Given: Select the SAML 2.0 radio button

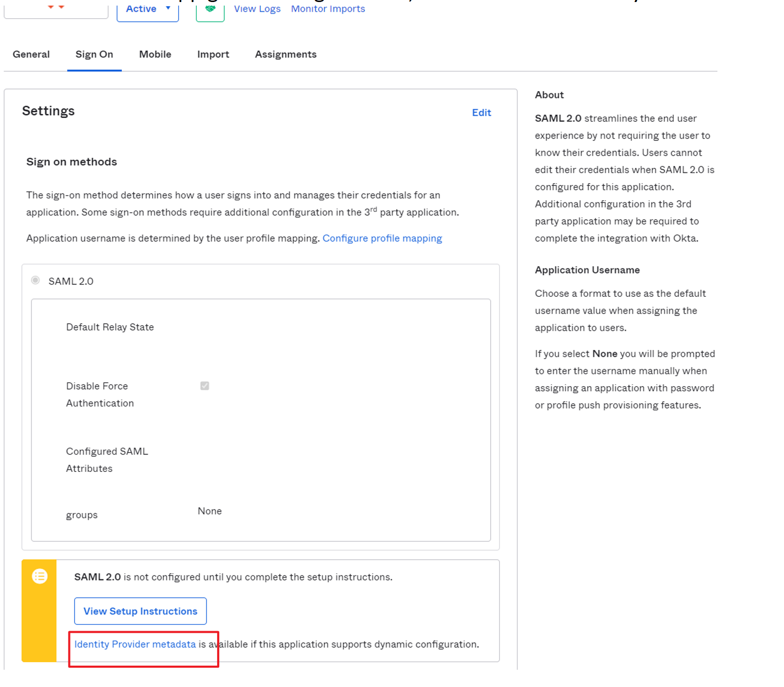Looking at the screenshot, I should pos(36,281).
